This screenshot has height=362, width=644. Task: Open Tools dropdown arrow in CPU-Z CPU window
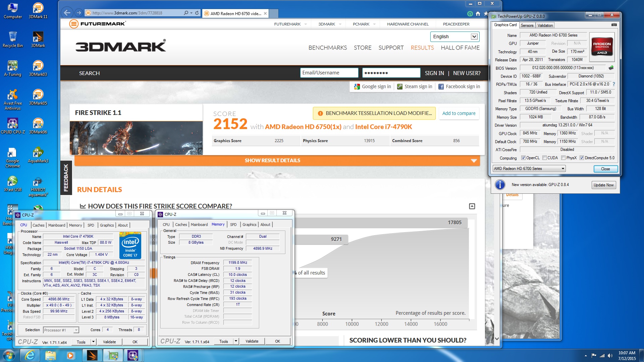[x=94, y=342]
